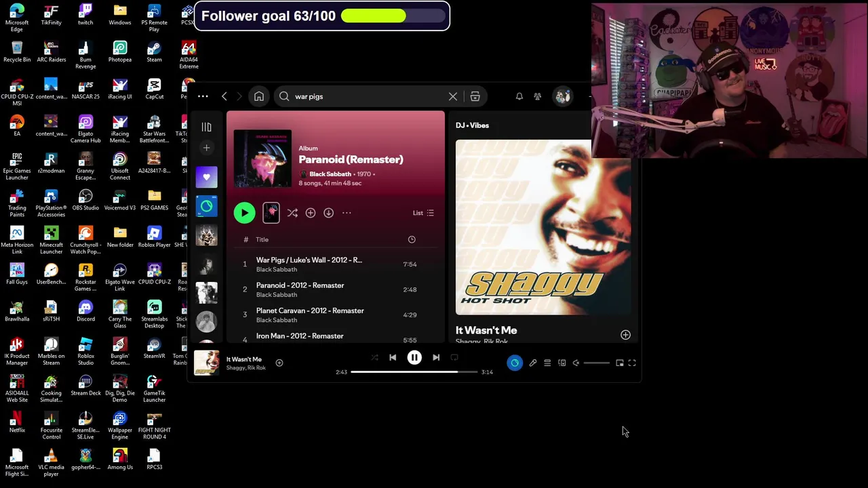The height and width of the screenshot is (488, 868).
Task: Add It Wasn't Me to Liked Songs in right panel
Action: 625,335
